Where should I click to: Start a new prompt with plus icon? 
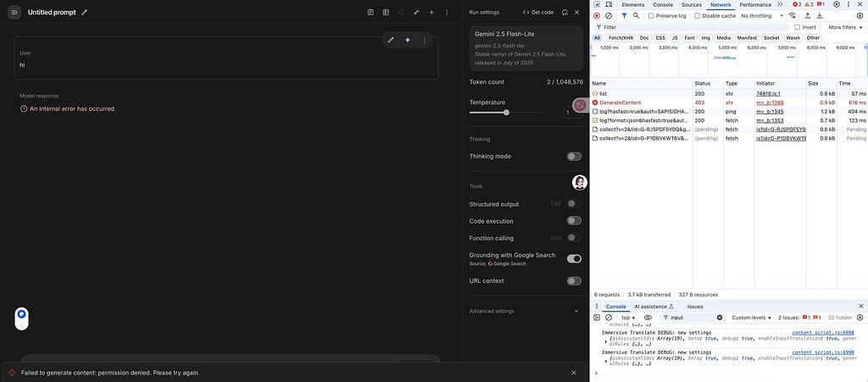pyautogui.click(x=431, y=12)
